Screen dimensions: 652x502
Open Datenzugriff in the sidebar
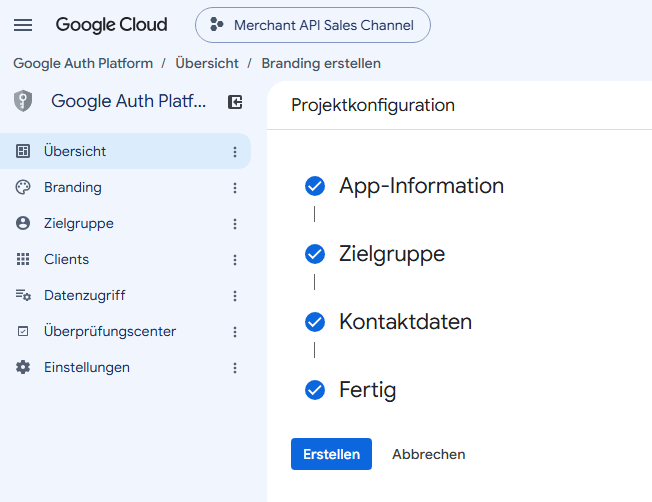[125, 295]
